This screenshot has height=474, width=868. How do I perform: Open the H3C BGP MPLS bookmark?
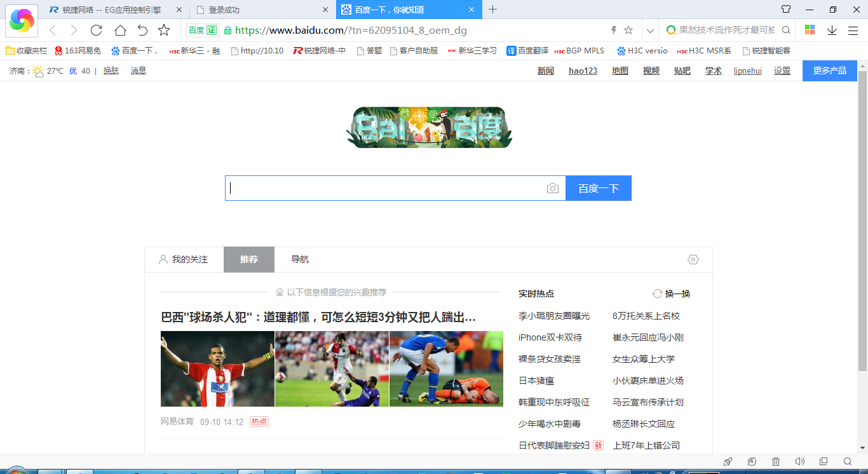(x=580, y=50)
